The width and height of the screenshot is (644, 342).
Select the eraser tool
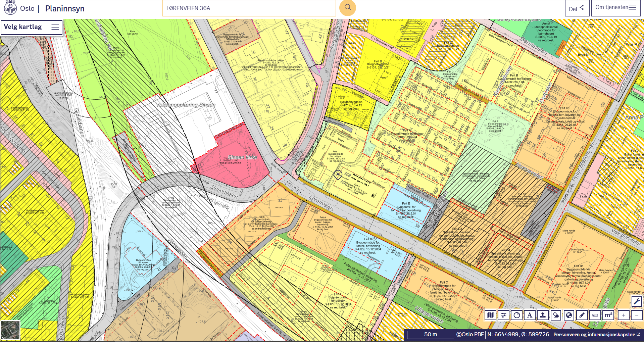click(x=556, y=315)
